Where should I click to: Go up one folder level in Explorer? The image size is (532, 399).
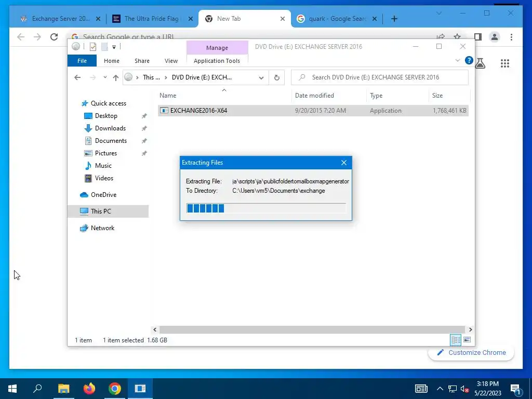pos(116,78)
